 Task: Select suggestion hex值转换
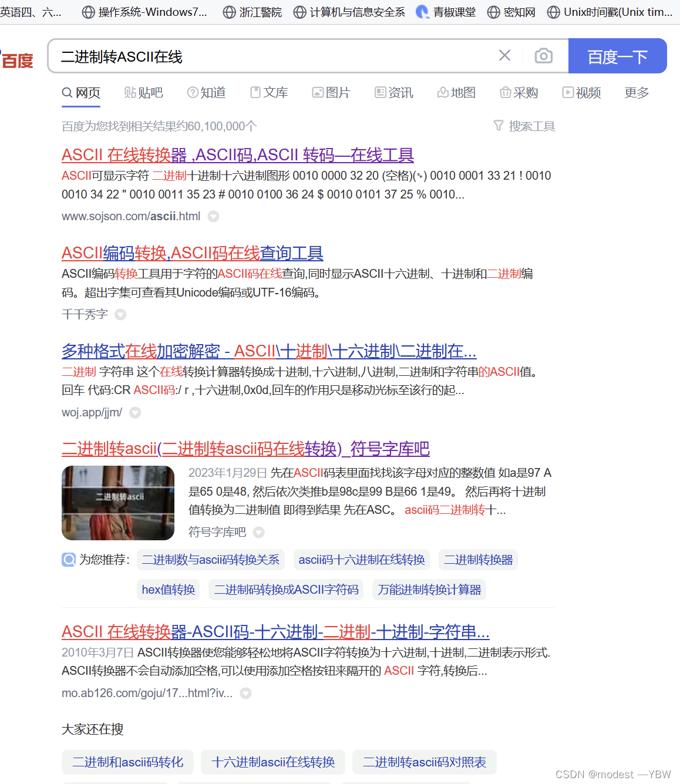click(169, 590)
